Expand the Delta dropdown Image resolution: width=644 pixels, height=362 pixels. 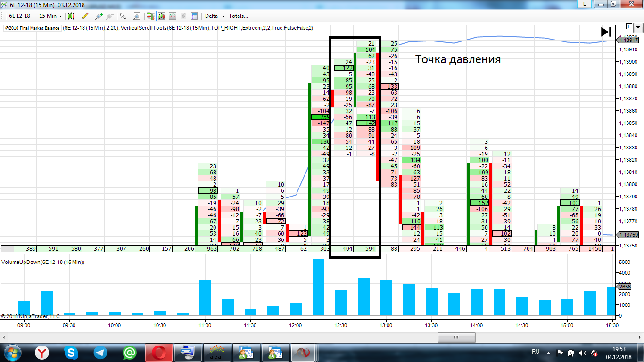tap(215, 16)
